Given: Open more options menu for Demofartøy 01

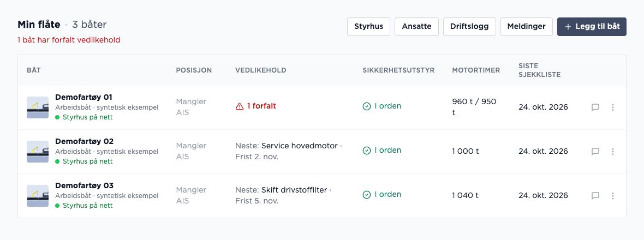Looking at the screenshot, I should coord(613,107).
